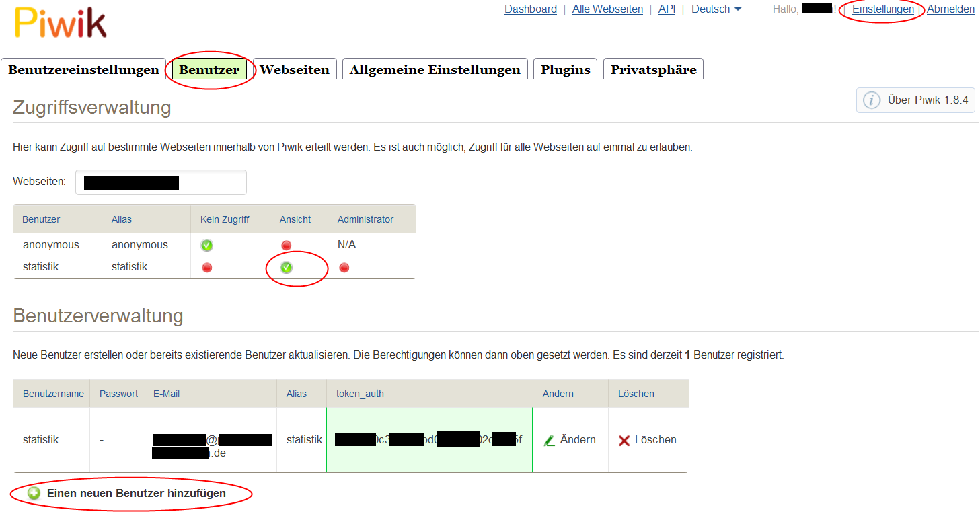
Task: Open the Deutsch language dropdown
Action: click(716, 9)
